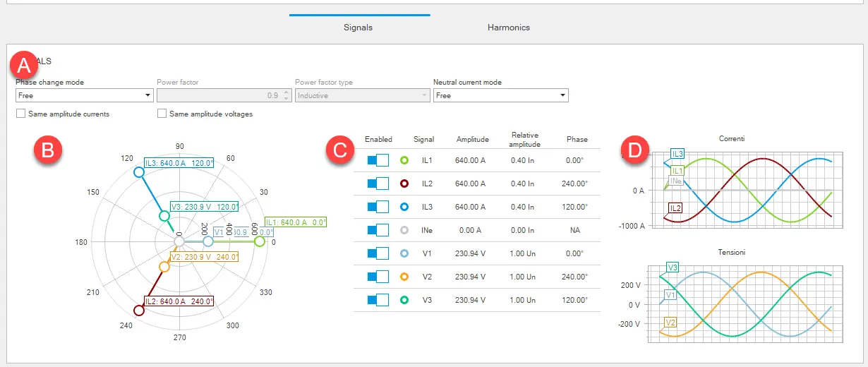Select the Signals tab

coord(358,28)
